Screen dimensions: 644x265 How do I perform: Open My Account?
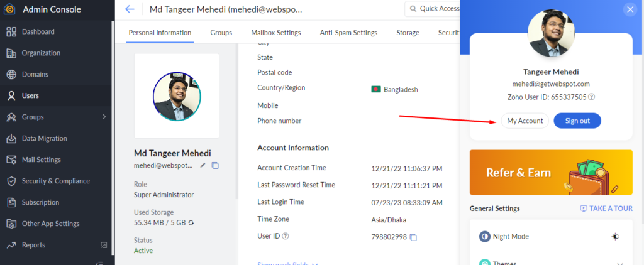click(x=525, y=121)
